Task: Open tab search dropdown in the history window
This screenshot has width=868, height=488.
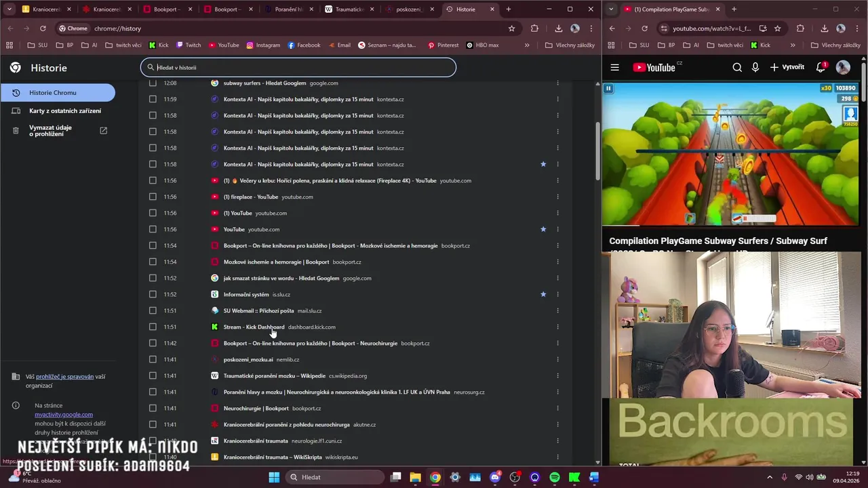Action: [x=9, y=9]
